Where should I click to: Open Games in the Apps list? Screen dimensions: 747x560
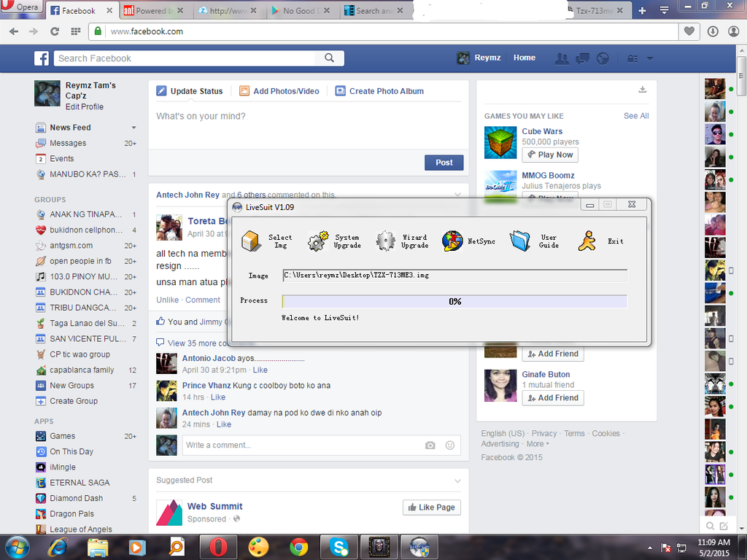point(63,436)
